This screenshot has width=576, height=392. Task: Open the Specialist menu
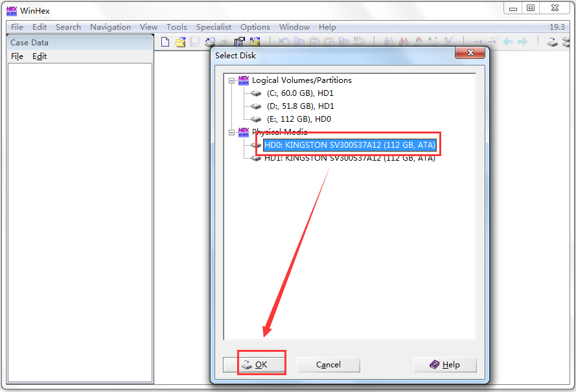tap(214, 27)
